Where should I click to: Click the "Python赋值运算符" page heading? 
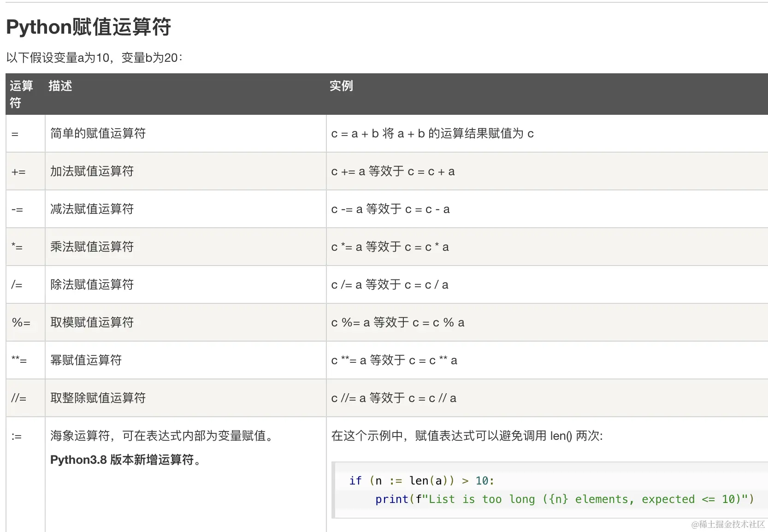pos(89,27)
